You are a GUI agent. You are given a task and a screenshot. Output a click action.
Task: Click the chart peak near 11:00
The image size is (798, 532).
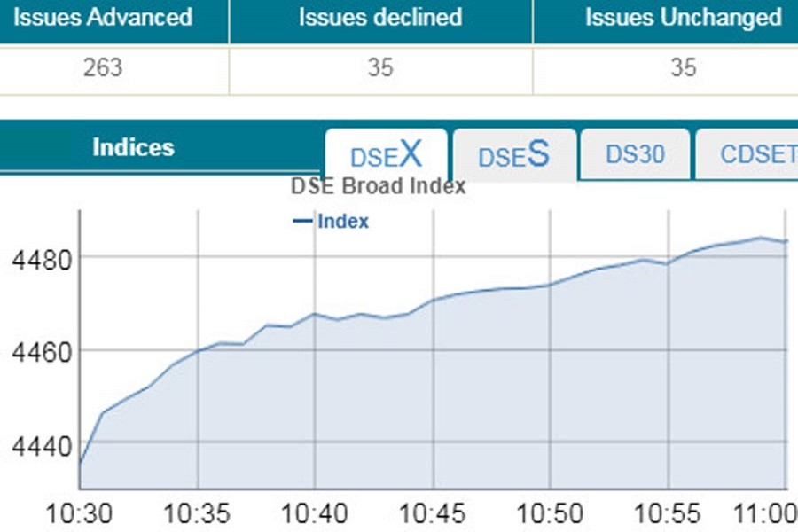click(x=758, y=237)
